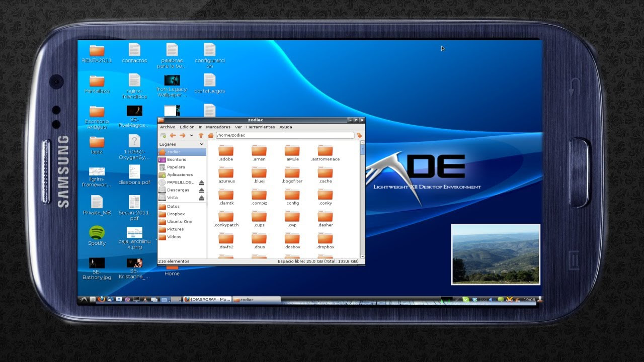Screen dimensions: 644x362
Task: Switch to the DIASPORA Mozilla taskbar window
Action: 207,299
